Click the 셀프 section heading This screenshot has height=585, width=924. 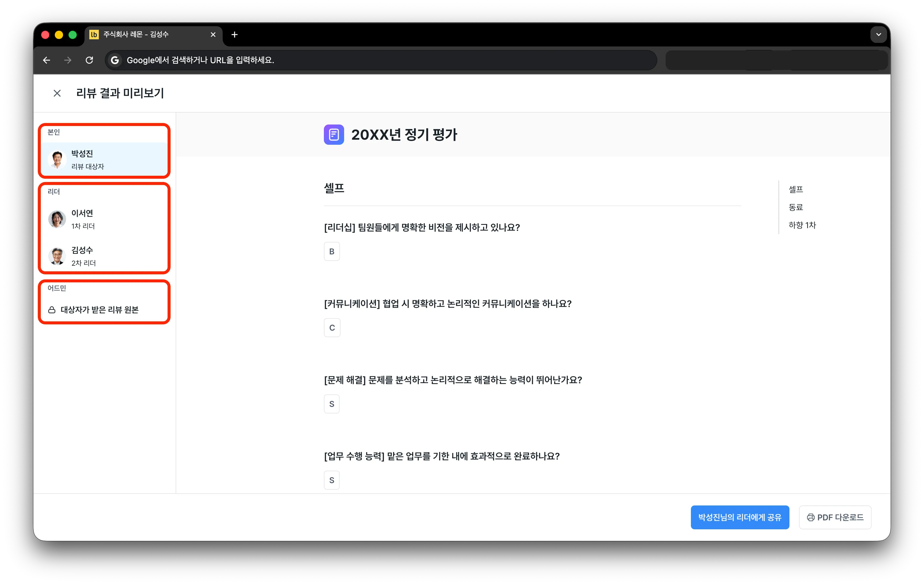tap(334, 188)
